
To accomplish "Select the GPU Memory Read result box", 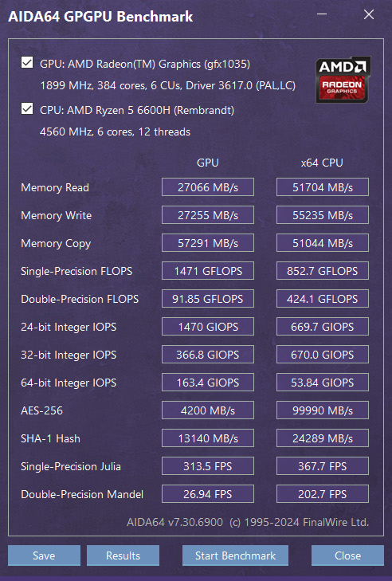I will 208,187.
